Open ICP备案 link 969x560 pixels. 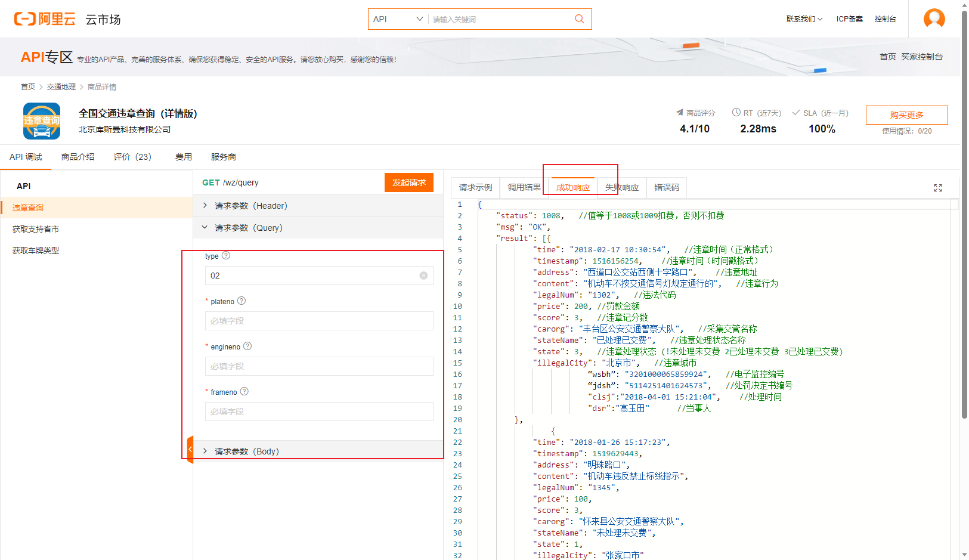(850, 19)
